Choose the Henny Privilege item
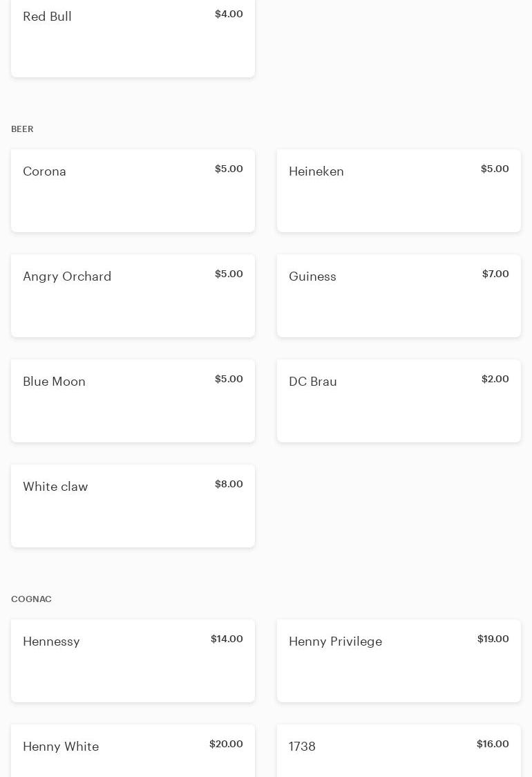This screenshot has height=777, width=532. 399,661
